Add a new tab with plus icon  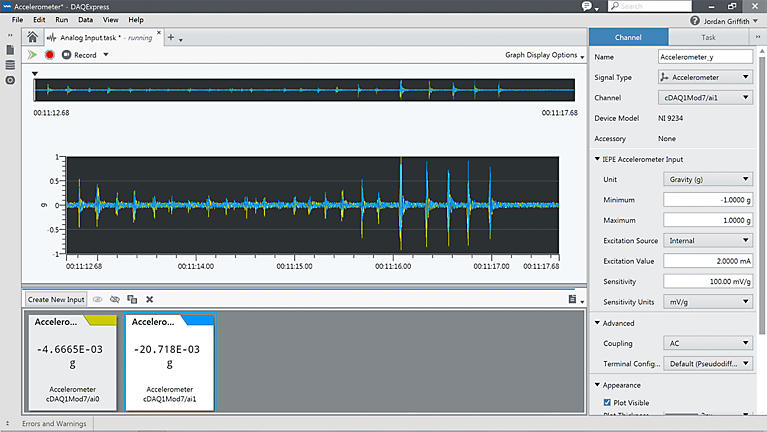pyautogui.click(x=170, y=37)
